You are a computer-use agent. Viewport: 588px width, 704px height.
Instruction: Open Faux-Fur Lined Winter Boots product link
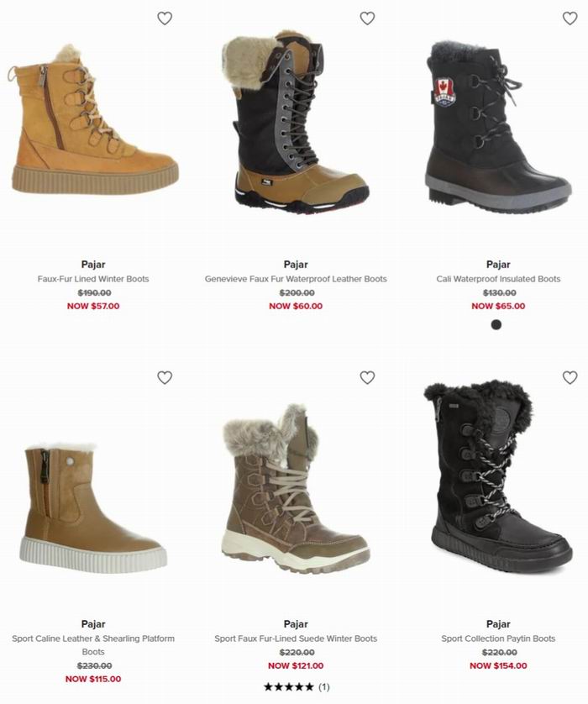pyautogui.click(x=93, y=279)
